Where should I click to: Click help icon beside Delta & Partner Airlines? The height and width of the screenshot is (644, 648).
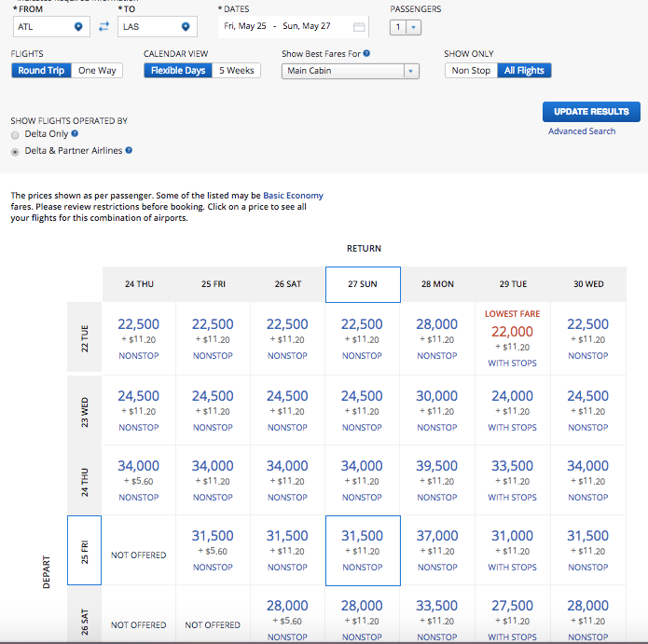click(129, 150)
